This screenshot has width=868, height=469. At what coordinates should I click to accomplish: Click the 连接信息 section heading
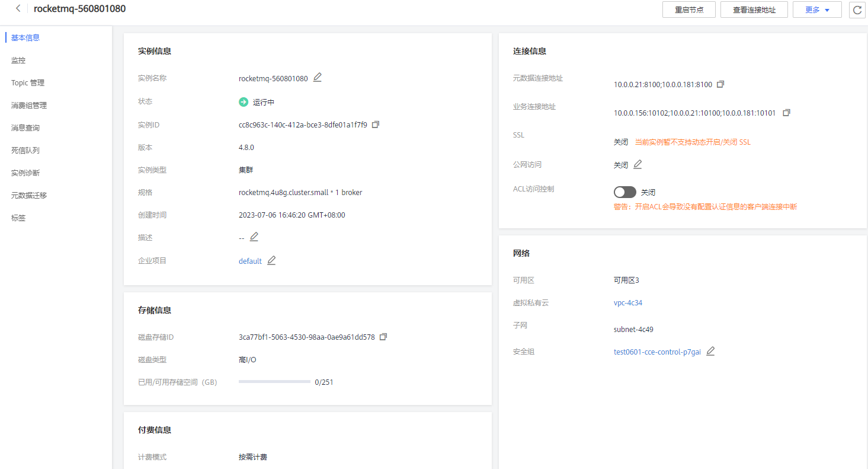pyautogui.click(x=530, y=51)
